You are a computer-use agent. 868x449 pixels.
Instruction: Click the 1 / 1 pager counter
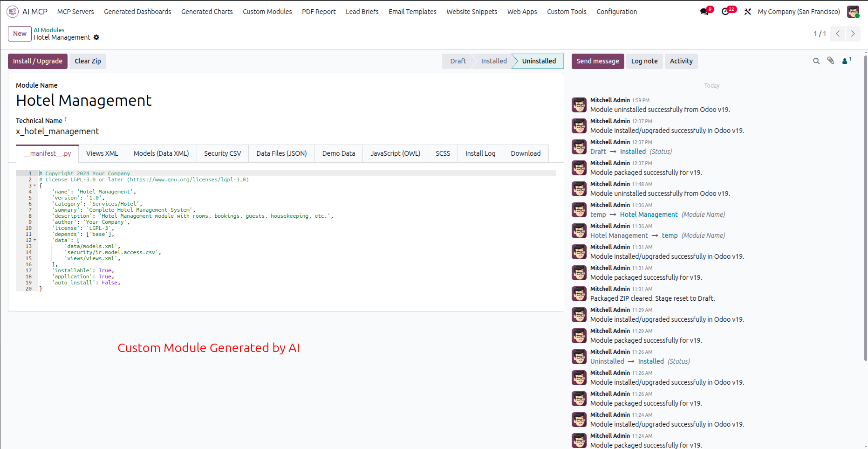[x=820, y=34]
